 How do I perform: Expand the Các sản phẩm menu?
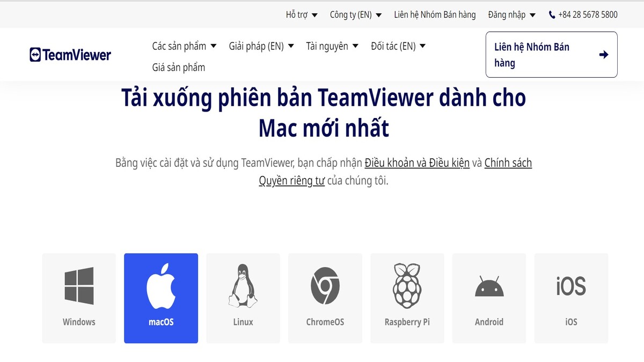(184, 46)
